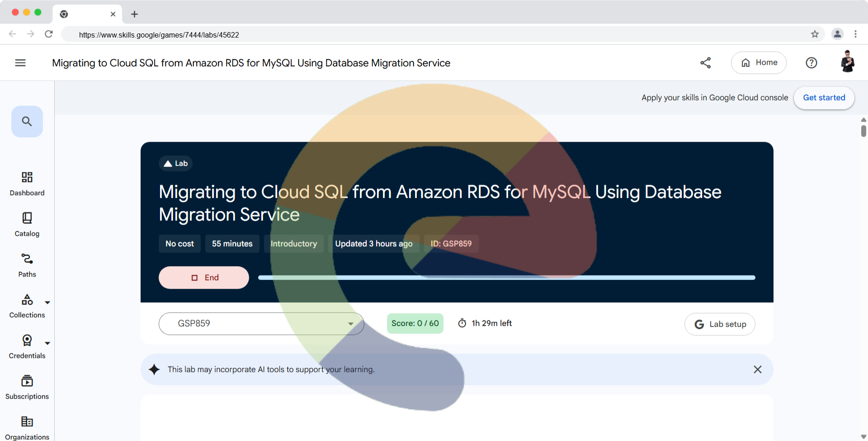Screen dimensions: 868x441
Task: Go back in the browser
Action: pos(13,34)
